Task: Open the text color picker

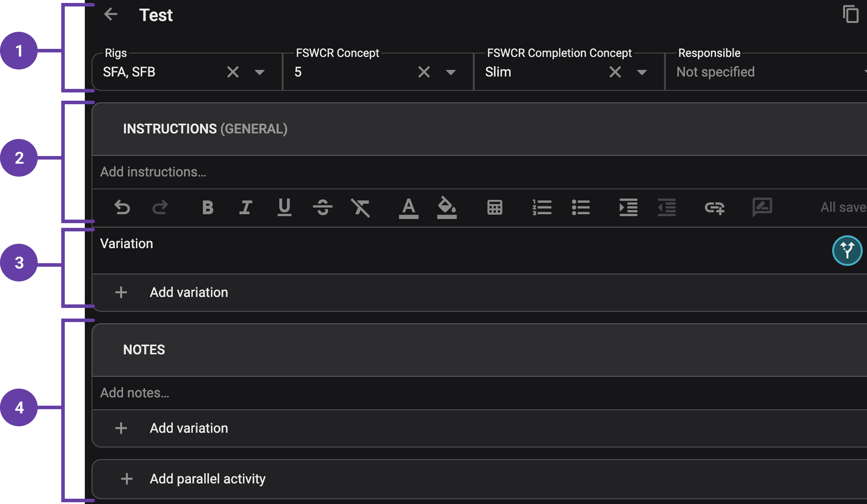Action: pos(409,208)
